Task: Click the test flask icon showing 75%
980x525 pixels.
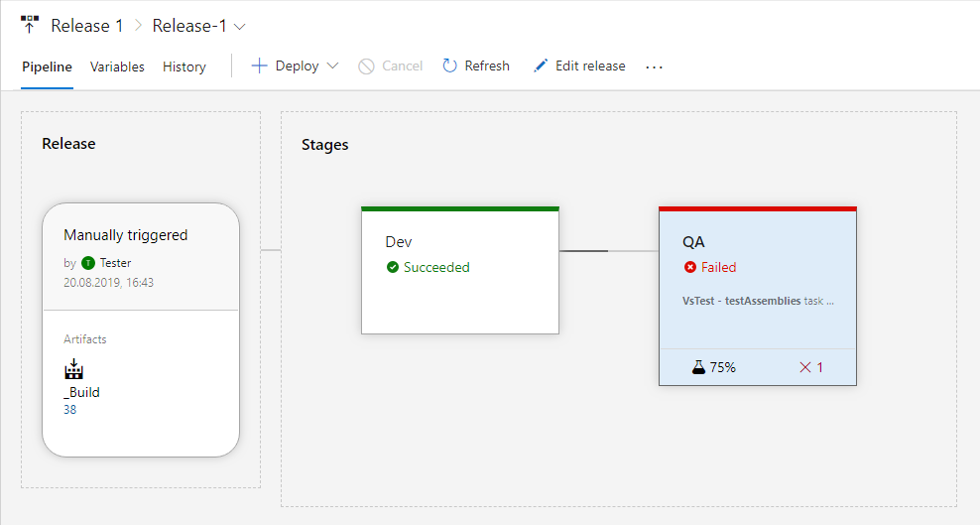Action: [698, 367]
